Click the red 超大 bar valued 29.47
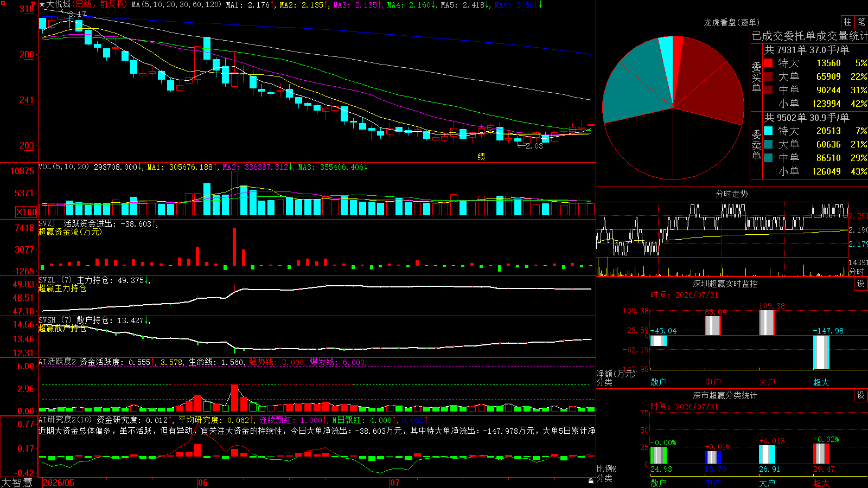Screen dimensions: 868x488 coord(821,454)
